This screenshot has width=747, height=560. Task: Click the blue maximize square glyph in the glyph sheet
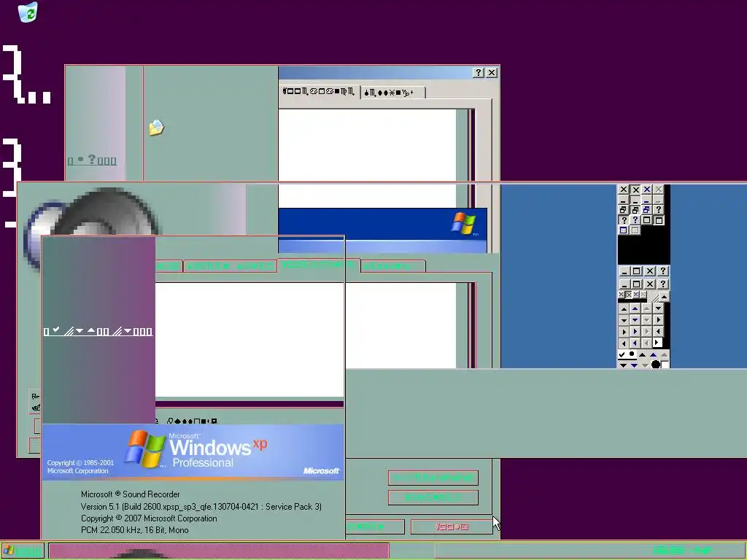tap(623, 230)
